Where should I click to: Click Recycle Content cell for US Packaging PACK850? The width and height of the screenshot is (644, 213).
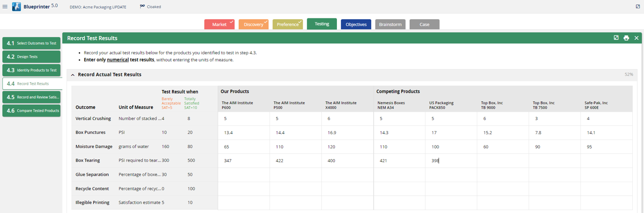[x=451, y=189]
